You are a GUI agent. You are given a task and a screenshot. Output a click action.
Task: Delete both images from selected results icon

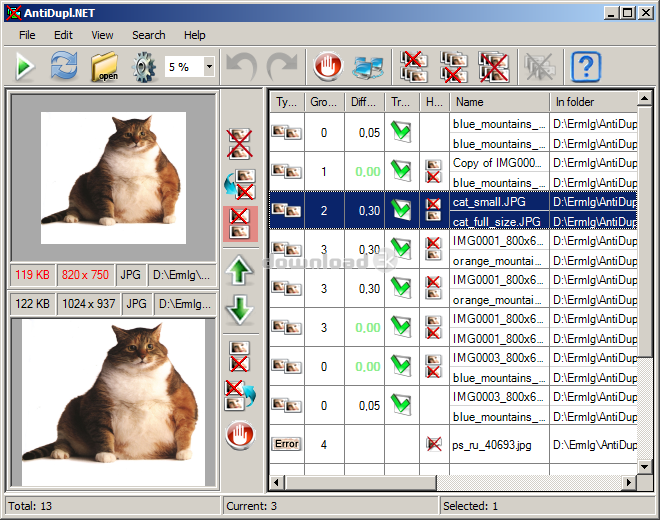point(493,67)
